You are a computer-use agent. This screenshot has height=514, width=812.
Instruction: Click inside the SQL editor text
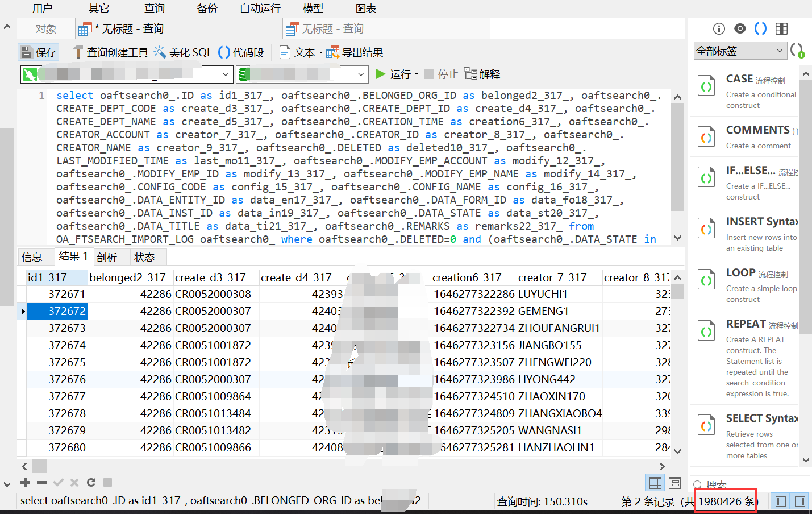[x=358, y=167]
